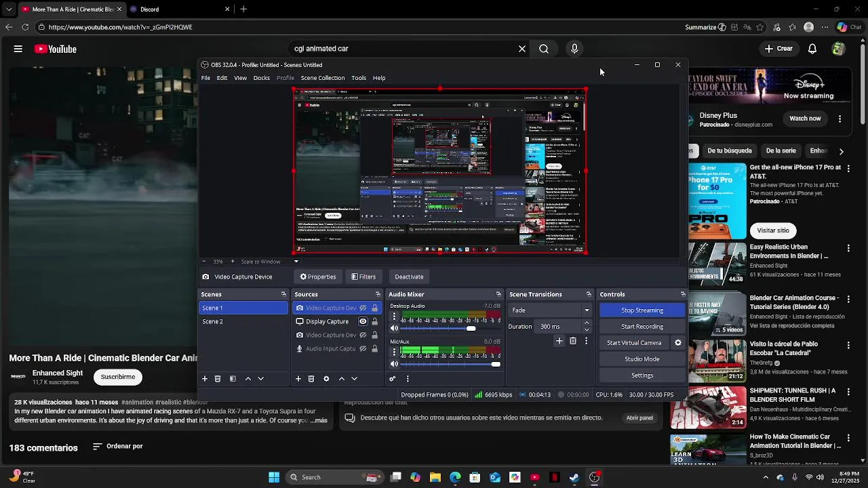
Task: Increase transition duration stepper up arrow
Action: 587,323
